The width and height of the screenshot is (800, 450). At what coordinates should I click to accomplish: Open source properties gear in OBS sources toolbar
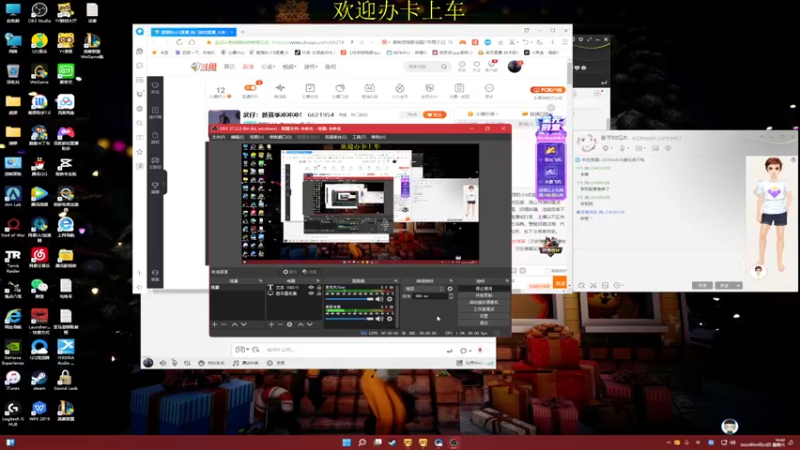[x=289, y=324]
